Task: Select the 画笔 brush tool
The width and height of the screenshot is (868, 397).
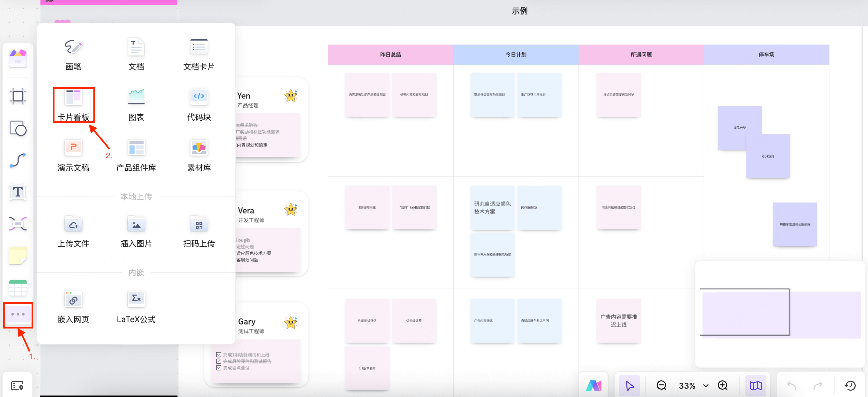Action: [73, 54]
